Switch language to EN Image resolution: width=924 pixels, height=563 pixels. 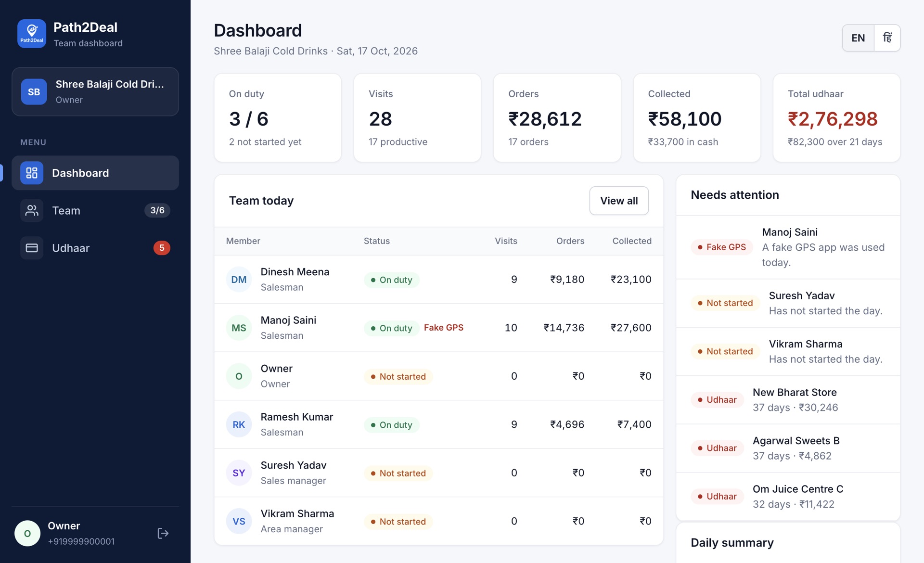point(858,38)
